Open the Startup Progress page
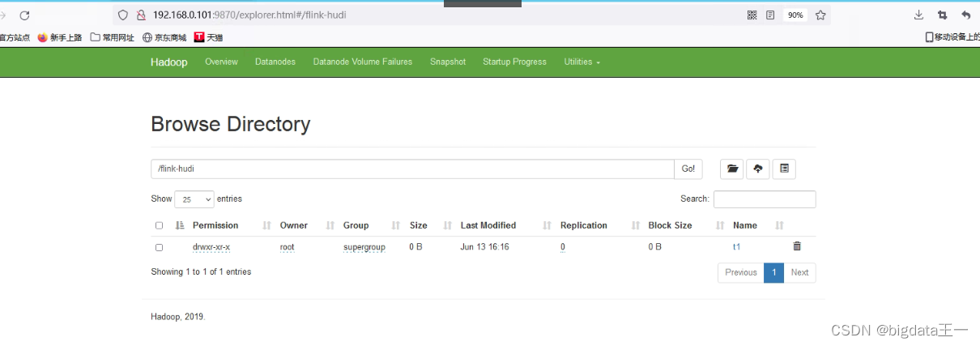This screenshot has width=980, height=346. point(514,62)
